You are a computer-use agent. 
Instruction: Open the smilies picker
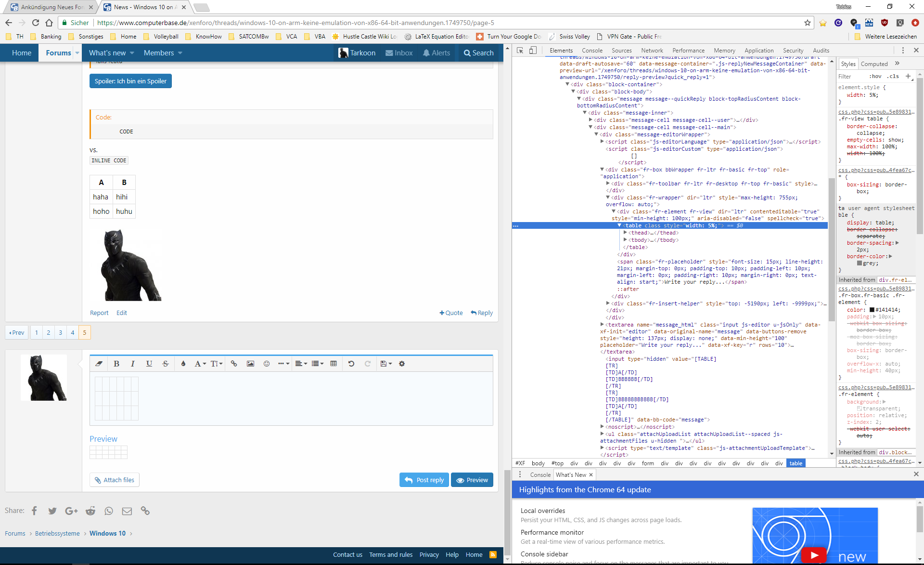[267, 364]
